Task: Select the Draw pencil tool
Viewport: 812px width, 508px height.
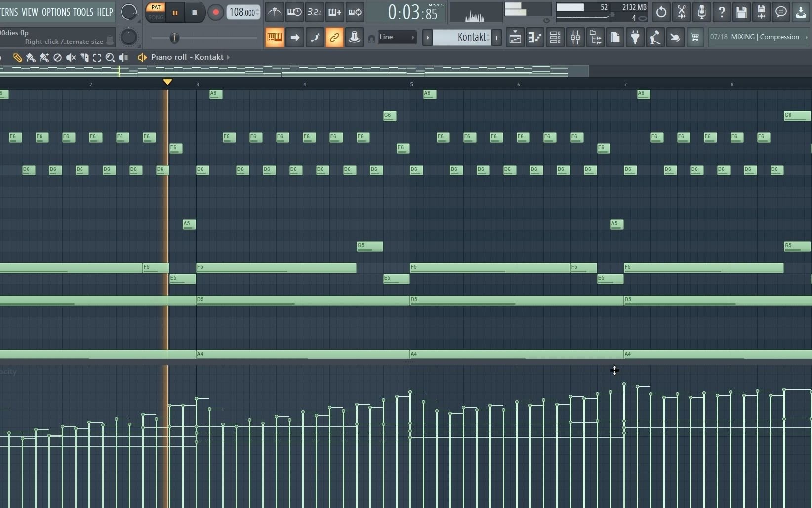Action: pyautogui.click(x=17, y=57)
